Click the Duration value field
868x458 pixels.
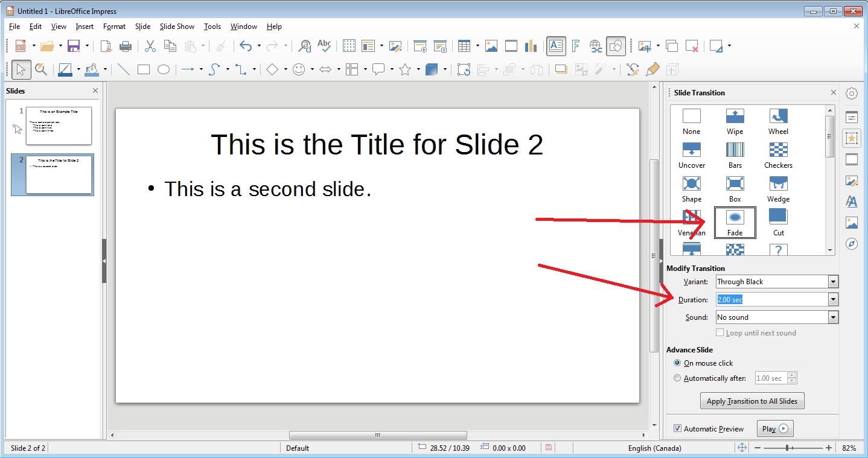pyautogui.click(x=771, y=299)
